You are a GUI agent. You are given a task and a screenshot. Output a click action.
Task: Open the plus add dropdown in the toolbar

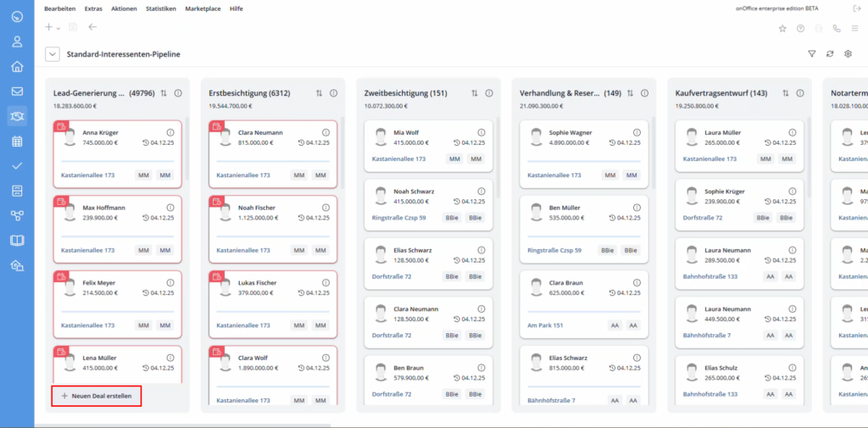(53, 26)
